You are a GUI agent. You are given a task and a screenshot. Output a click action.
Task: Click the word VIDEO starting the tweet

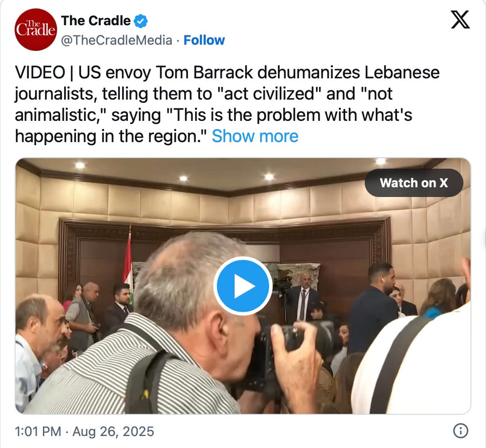[40, 73]
